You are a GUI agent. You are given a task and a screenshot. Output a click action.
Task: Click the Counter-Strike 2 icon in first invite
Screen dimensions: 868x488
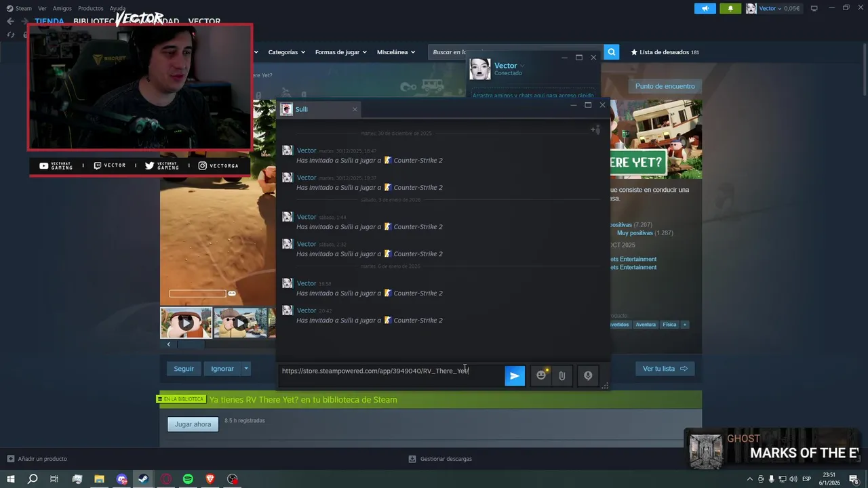(x=388, y=161)
